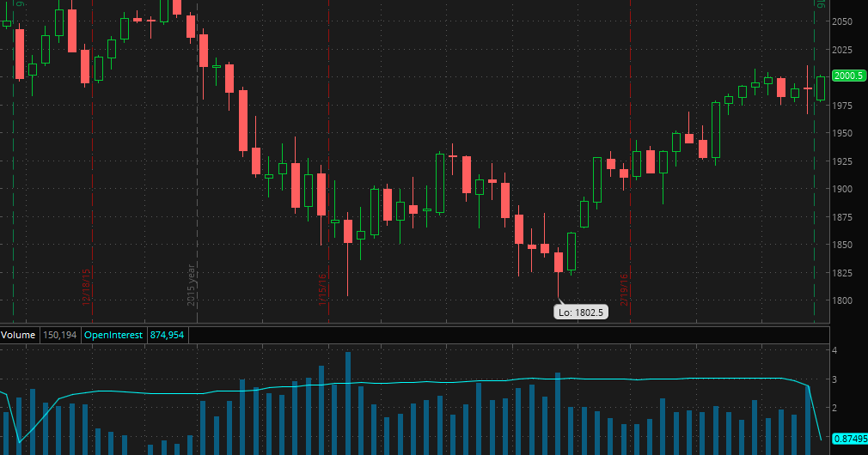Click the 1975 price axis label
Viewport: 868px width, 455px height.
[842, 105]
